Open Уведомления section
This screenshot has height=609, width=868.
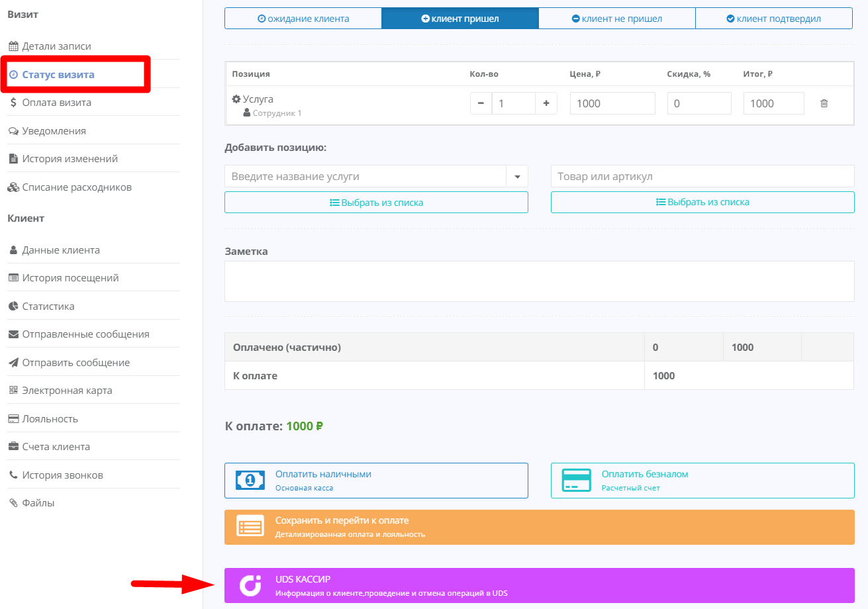click(54, 131)
